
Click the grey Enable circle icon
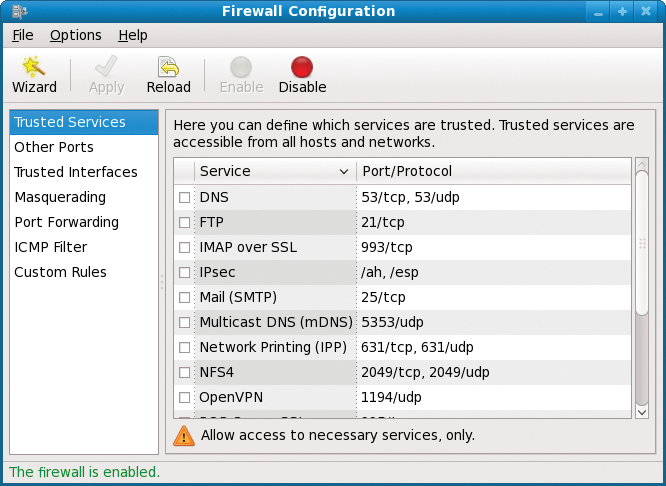(x=241, y=67)
